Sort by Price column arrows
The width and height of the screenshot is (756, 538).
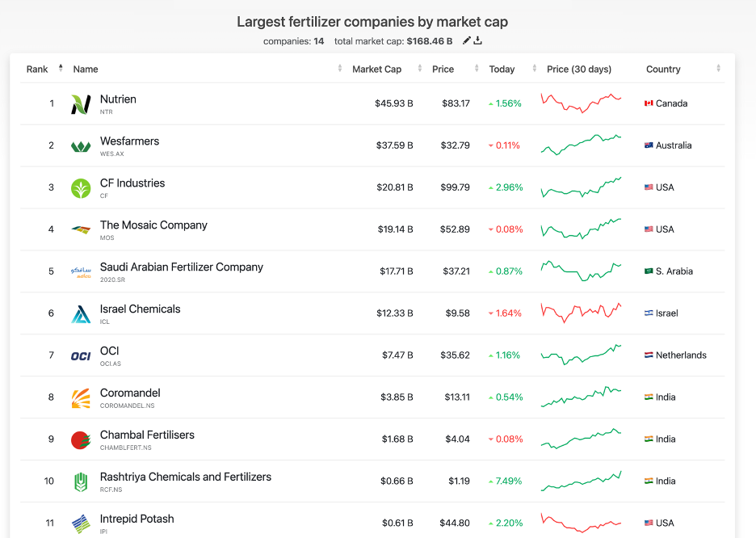tap(477, 68)
